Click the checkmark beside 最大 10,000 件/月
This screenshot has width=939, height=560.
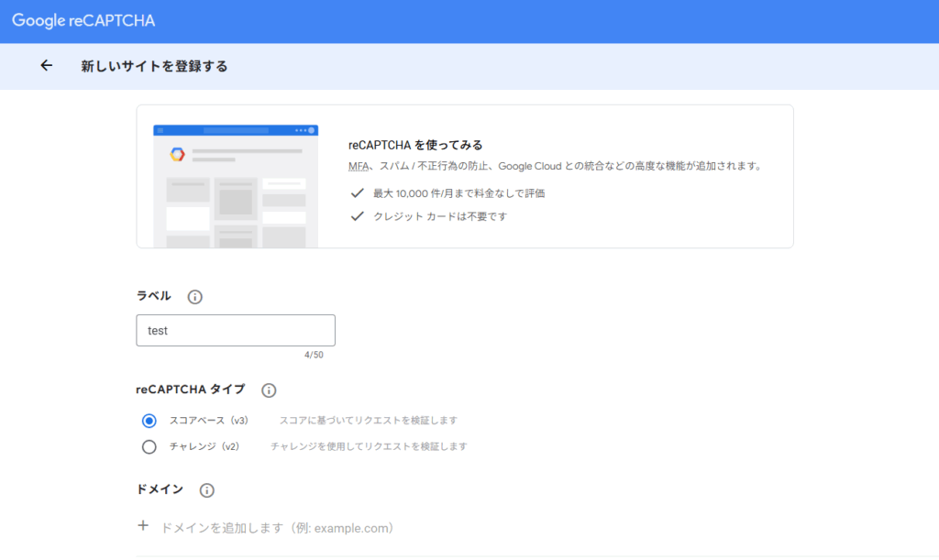coord(357,193)
